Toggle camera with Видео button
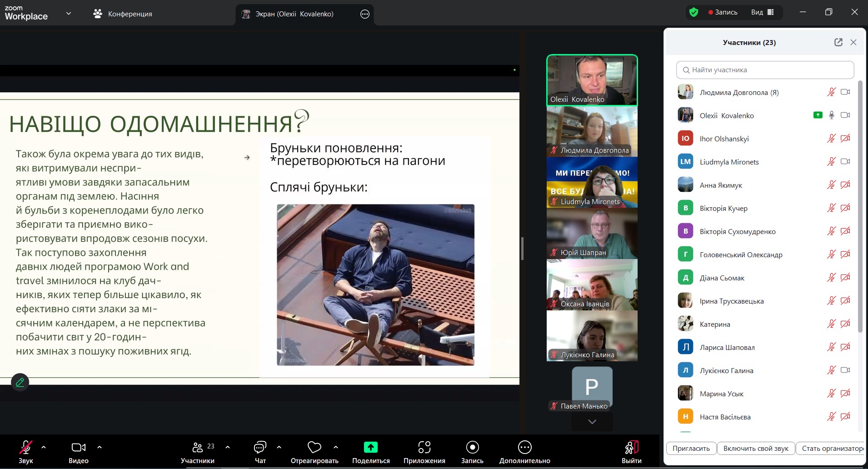868x469 pixels. tap(78, 448)
